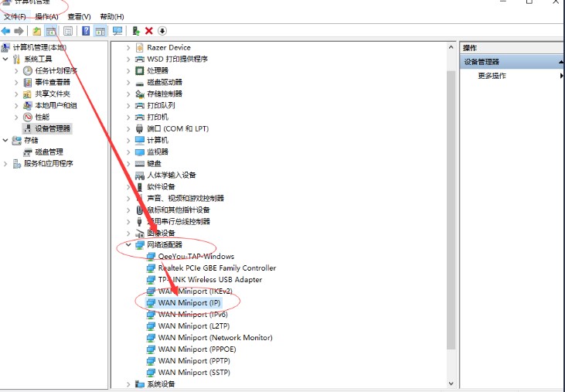Expand the 系统设备 category
565x392 pixels.
129,384
